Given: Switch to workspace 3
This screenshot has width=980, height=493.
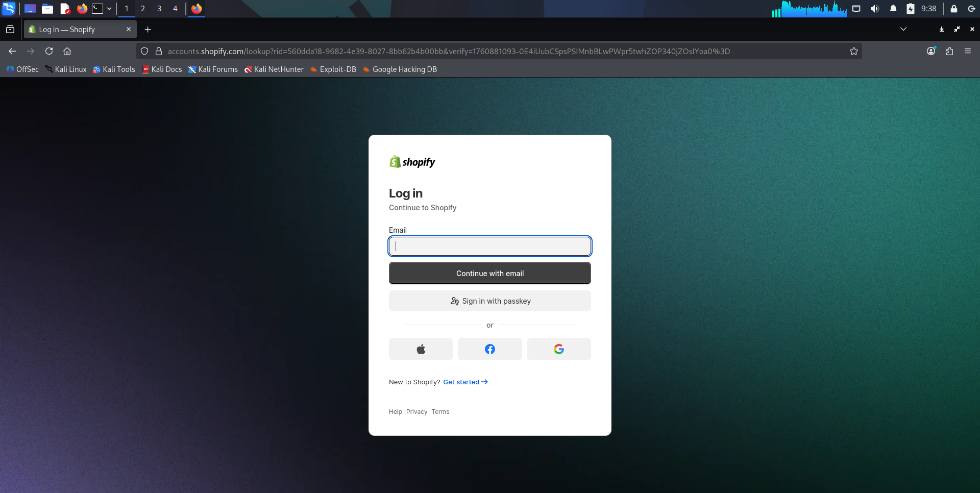Looking at the screenshot, I should click(x=159, y=9).
